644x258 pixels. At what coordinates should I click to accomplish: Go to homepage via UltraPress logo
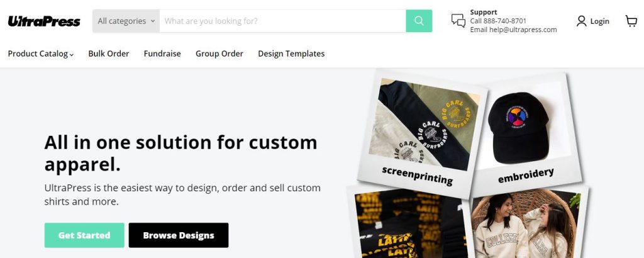tap(44, 21)
